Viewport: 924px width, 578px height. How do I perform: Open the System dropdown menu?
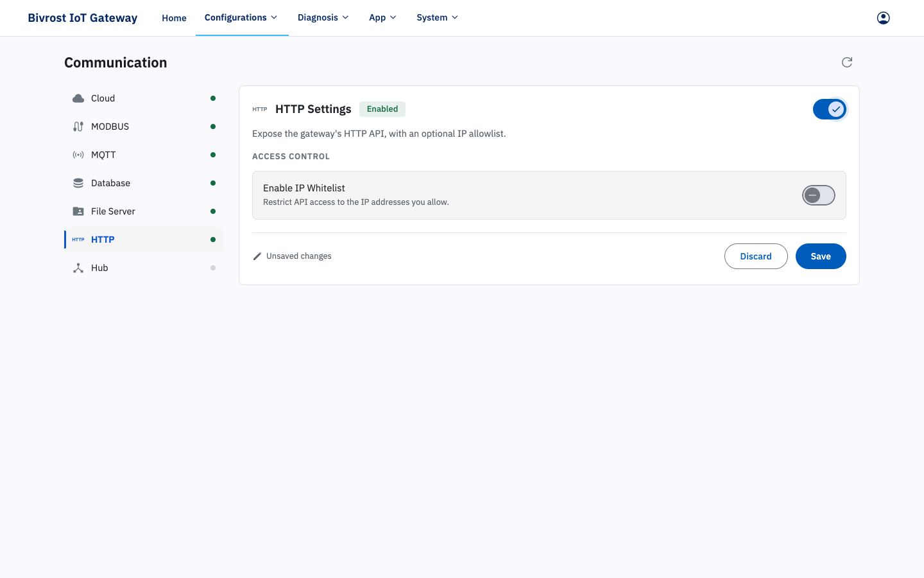tap(438, 18)
